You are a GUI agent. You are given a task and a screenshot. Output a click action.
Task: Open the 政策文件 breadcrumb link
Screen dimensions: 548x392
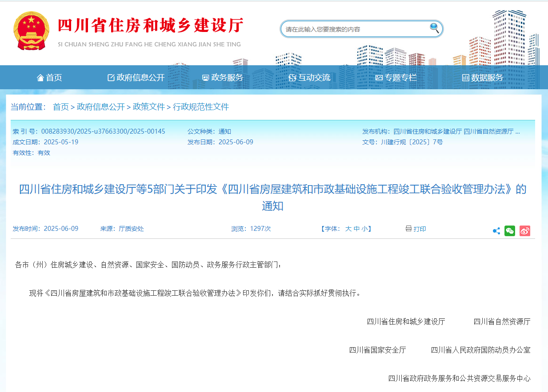point(148,107)
